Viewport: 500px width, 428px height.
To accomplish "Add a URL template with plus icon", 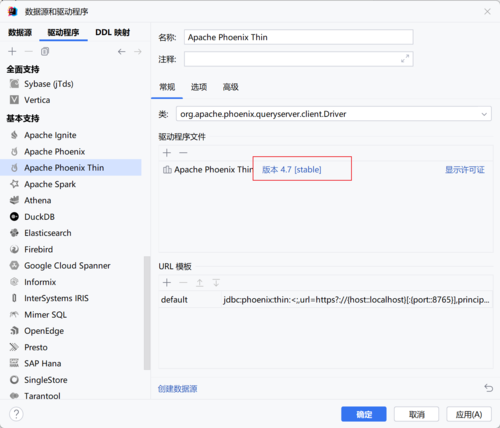I will (167, 283).
